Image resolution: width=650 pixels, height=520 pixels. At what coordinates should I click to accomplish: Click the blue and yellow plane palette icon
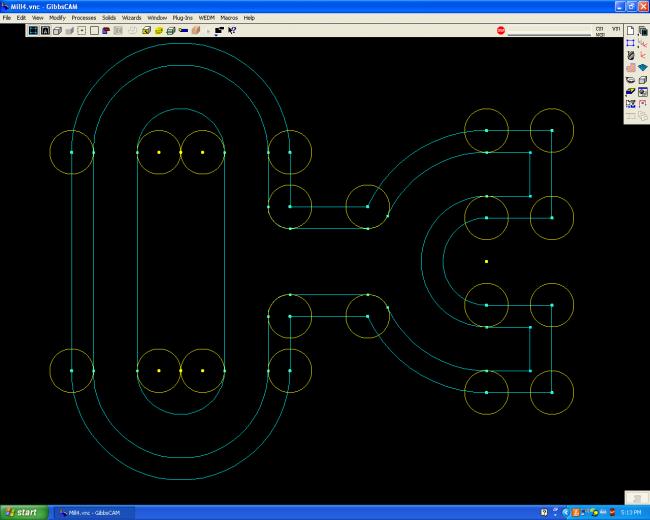[631, 92]
